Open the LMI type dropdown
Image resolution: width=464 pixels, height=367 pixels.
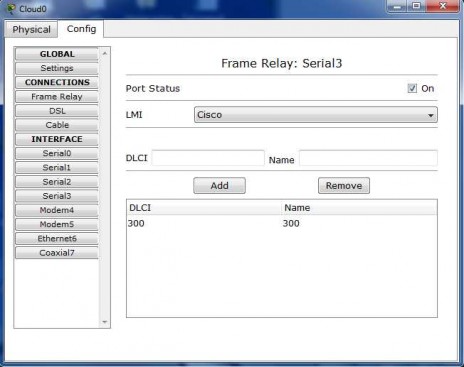point(316,115)
